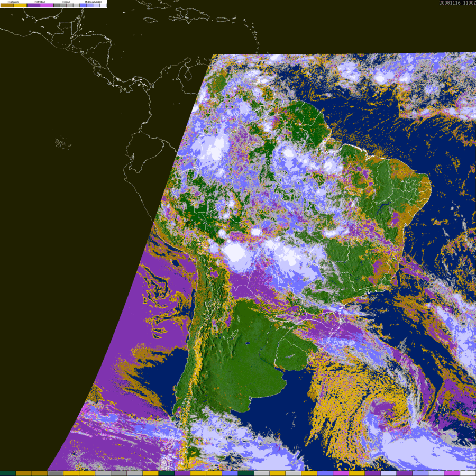Click the near-white Multicamadas legend swatch
The image size is (476, 476).
pos(103,5)
